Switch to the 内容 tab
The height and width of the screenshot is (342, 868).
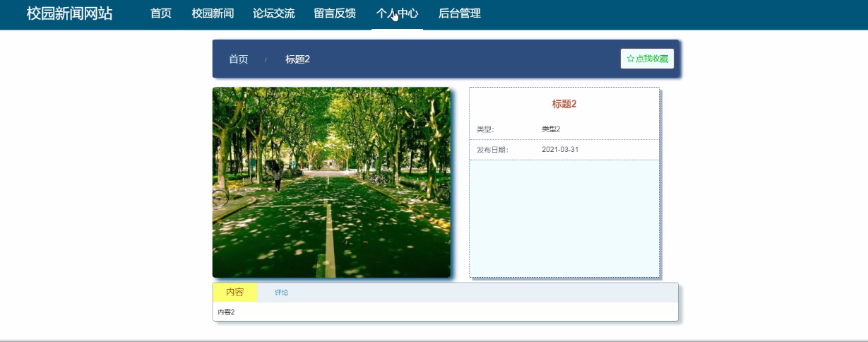click(234, 293)
